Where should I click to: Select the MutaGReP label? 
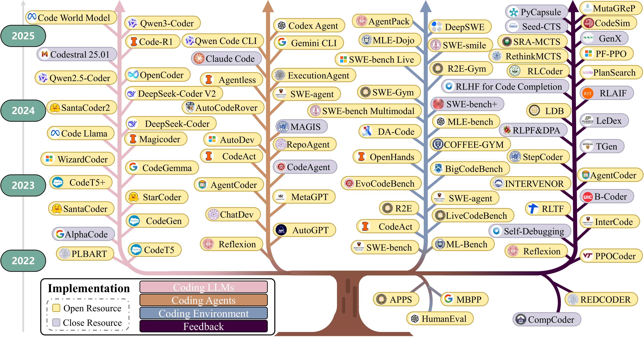coord(611,8)
